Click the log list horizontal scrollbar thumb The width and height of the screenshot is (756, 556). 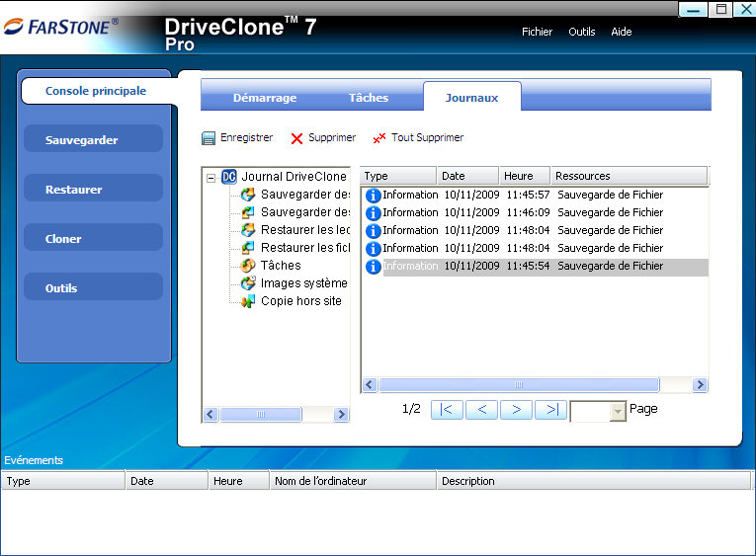(519, 384)
